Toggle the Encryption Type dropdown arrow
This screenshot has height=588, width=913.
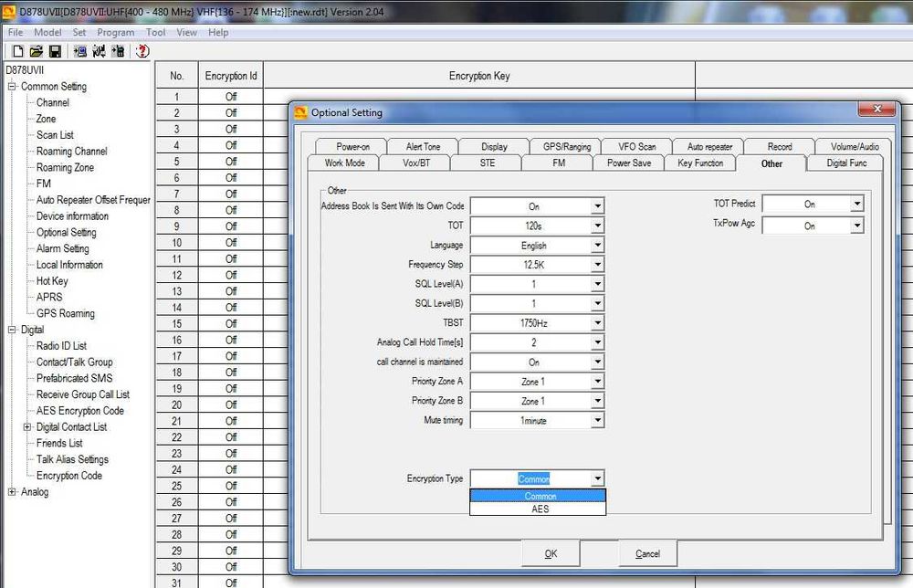tap(597, 478)
